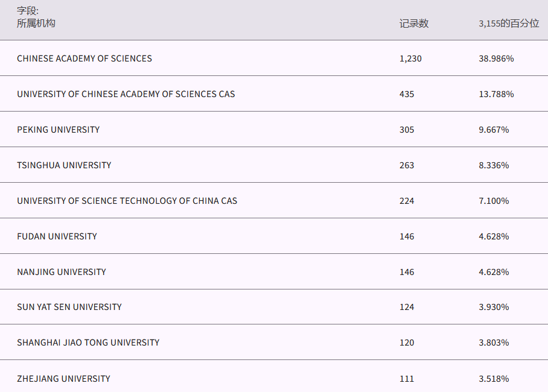
Task: Click University of Chinese Academy of Sciences CAS
Action: [x=126, y=94]
